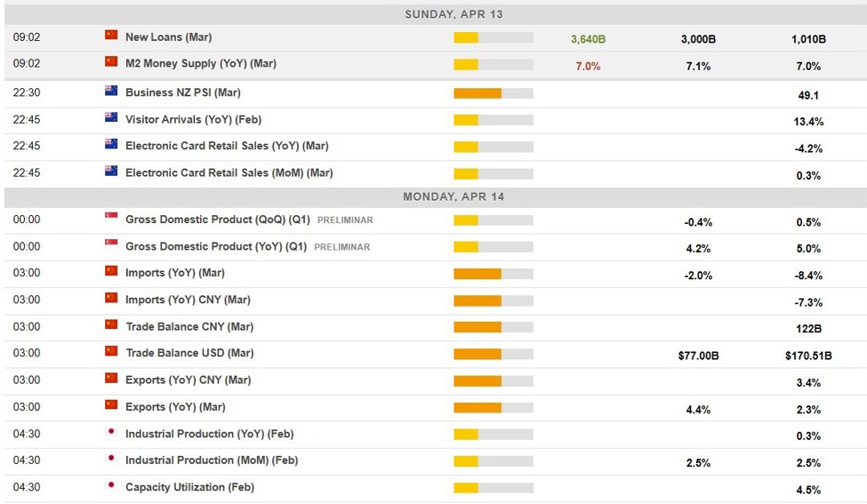The height and width of the screenshot is (504, 867).
Task: Click New Zealand flag beside Business NZ PSI
Action: (111, 91)
